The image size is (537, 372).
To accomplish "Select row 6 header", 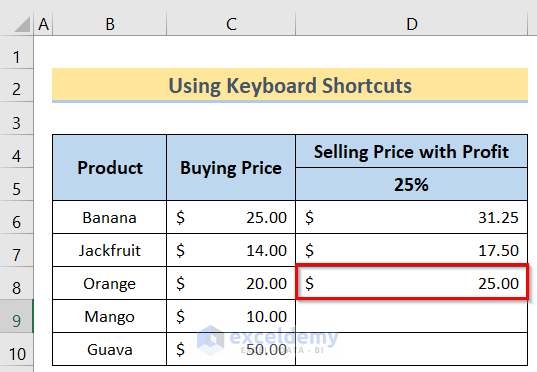I will [16, 217].
